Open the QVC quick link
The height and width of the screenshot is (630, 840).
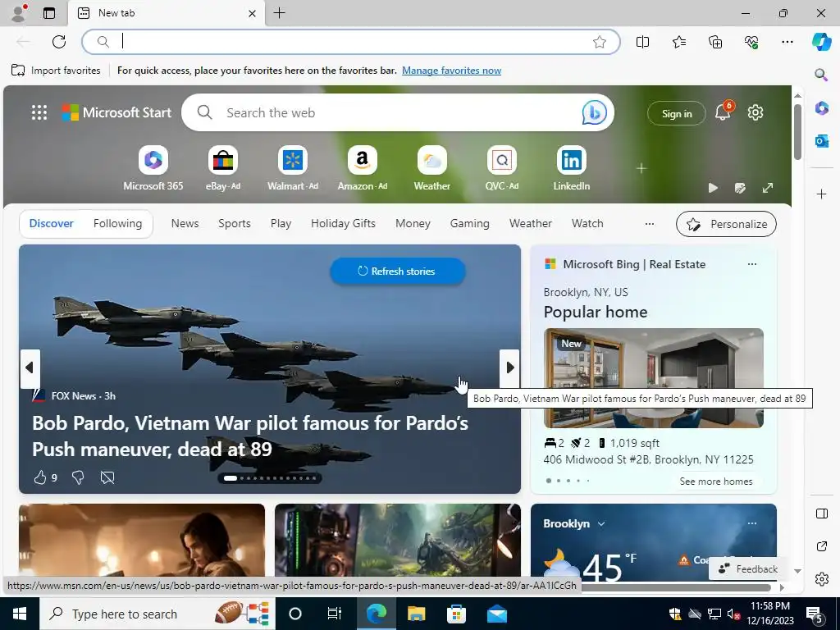pyautogui.click(x=501, y=168)
